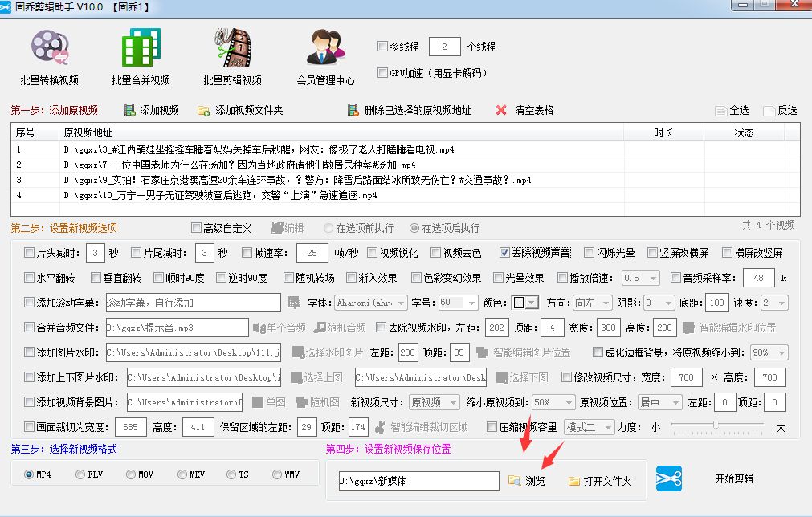812x517 pixels.
Task: Enable GPU加速 checkbox
Action: coord(383,73)
